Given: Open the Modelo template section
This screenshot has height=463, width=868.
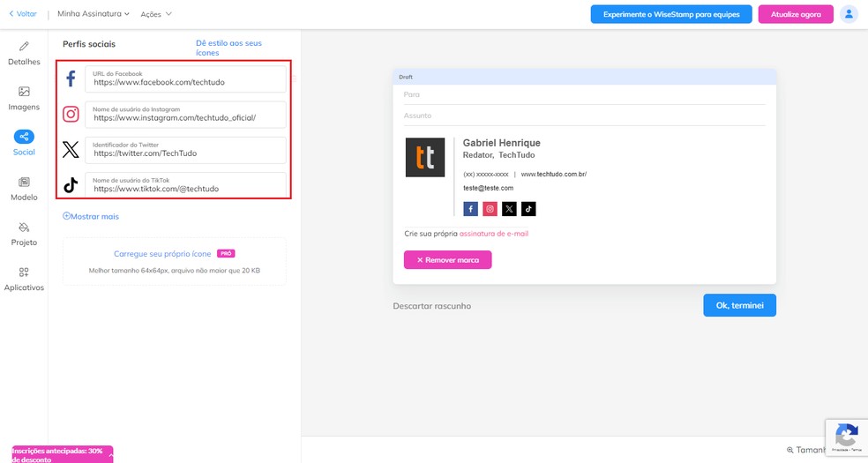Looking at the screenshot, I should [24, 189].
